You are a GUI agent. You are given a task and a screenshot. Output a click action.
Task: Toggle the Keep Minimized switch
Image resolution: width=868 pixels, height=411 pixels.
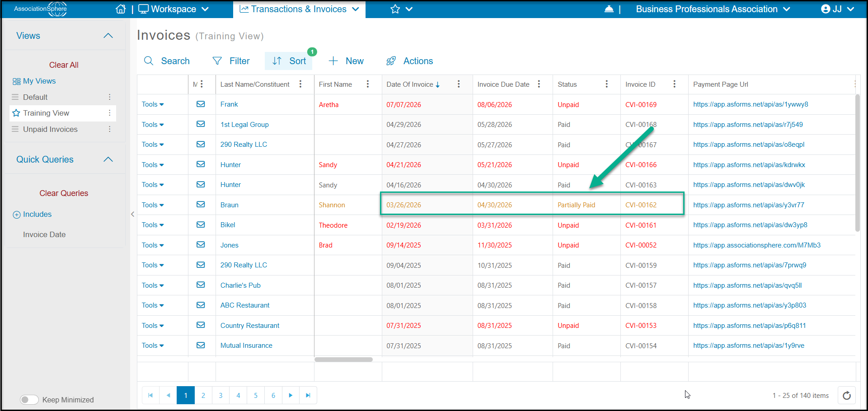(x=29, y=400)
